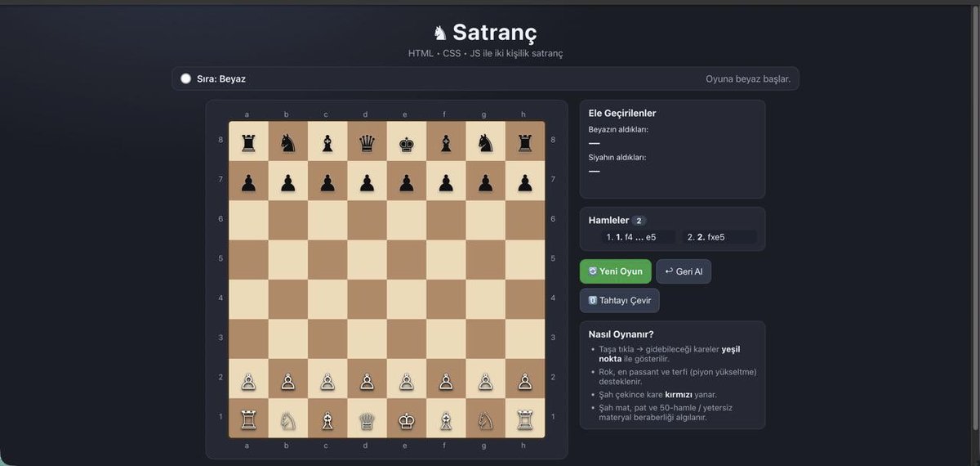The height and width of the screenshot is (466, 980).
Task: Select the white bishop on c1
Action: coord(327,420)
